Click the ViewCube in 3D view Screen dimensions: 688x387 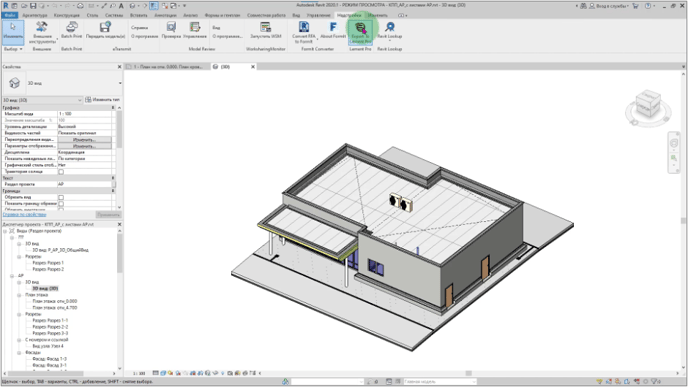point(648,104)
